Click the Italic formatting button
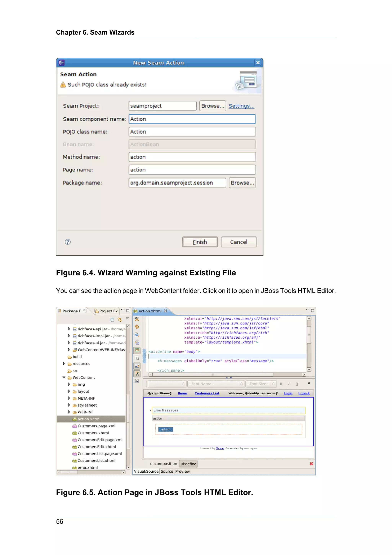Viewport: 392px width, 555px height. (x=289, y=384)
